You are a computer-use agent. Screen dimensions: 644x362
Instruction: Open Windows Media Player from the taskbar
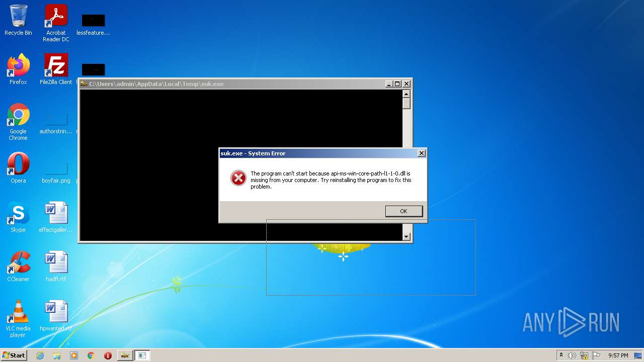[74, 355]
